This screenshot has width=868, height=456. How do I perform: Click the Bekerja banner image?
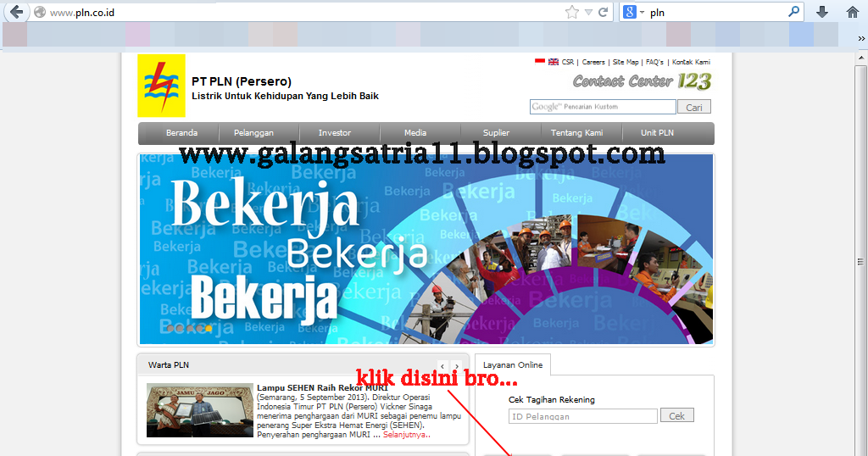(x=426, y=249)
